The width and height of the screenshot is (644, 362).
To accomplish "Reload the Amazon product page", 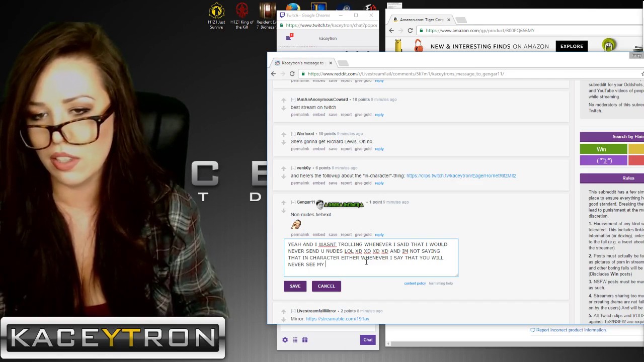I will point(410,31).
